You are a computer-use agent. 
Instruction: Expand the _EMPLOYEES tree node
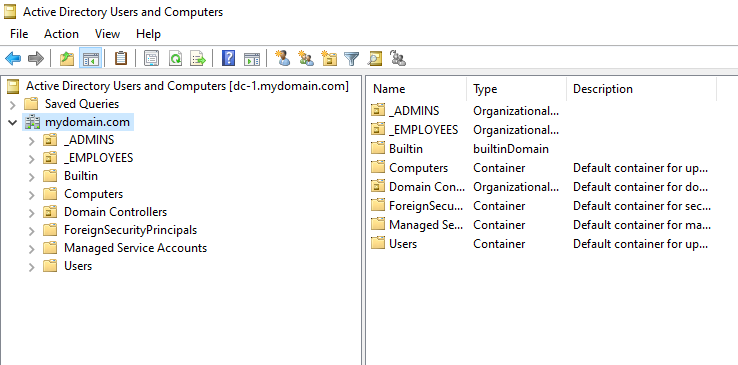(32, 159)
